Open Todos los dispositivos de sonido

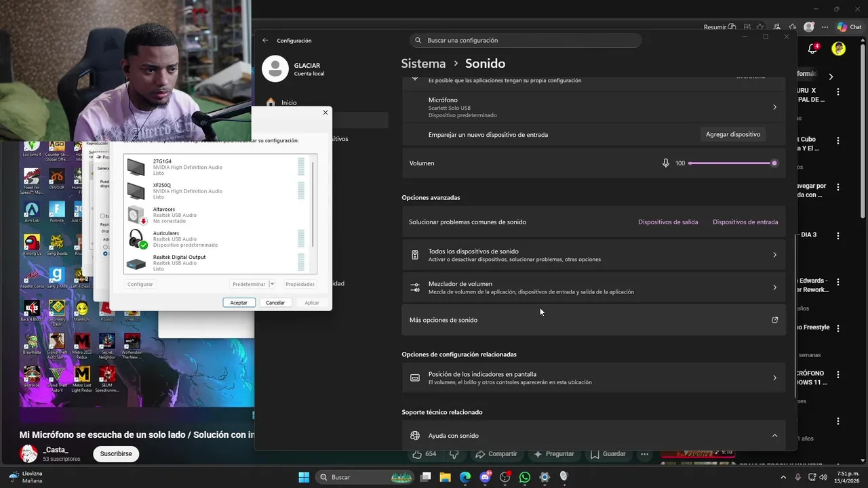tap(593, 255)
